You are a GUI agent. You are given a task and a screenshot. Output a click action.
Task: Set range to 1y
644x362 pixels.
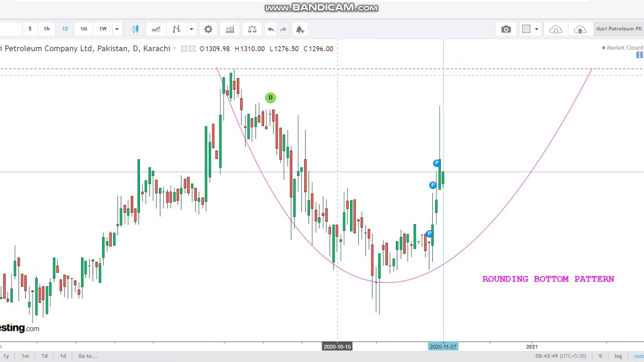[x=6, y=356]
